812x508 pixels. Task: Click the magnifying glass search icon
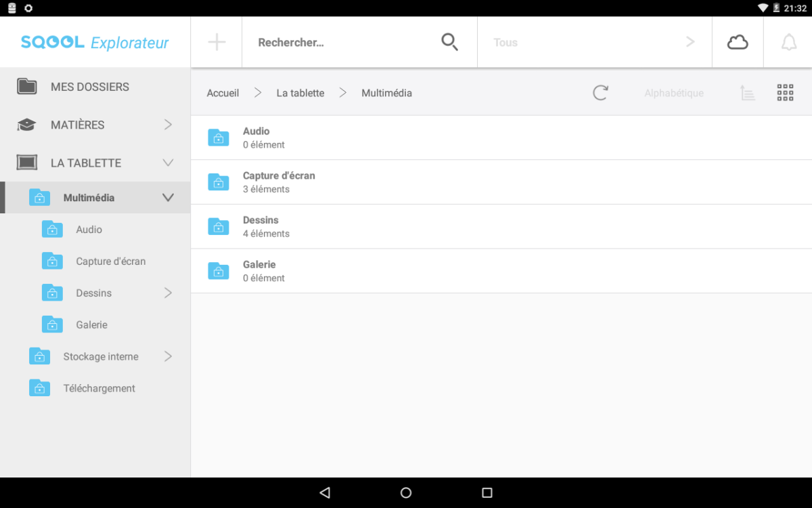pyautogui.click(x=449, y=42)
